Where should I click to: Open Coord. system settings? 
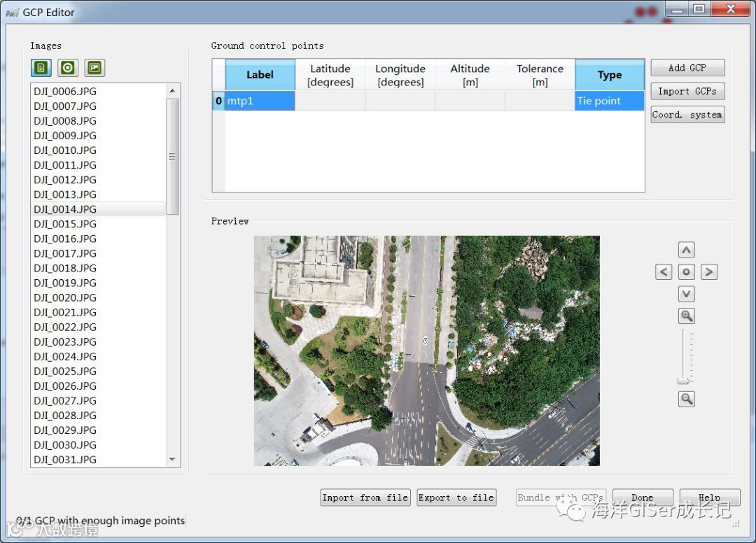[x=687, y=115]
